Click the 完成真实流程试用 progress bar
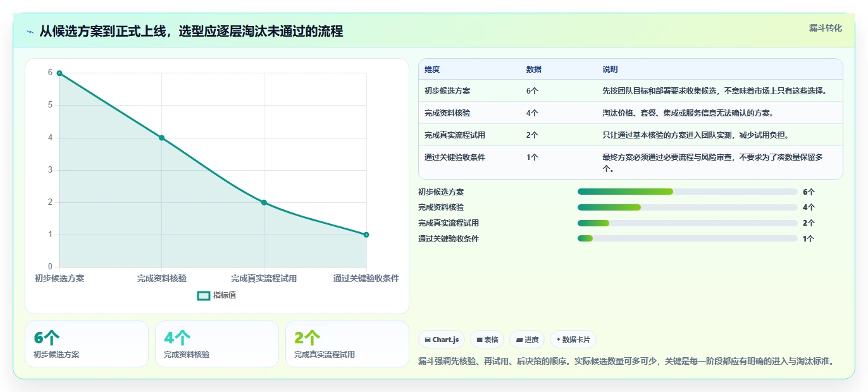 (687, 223)
